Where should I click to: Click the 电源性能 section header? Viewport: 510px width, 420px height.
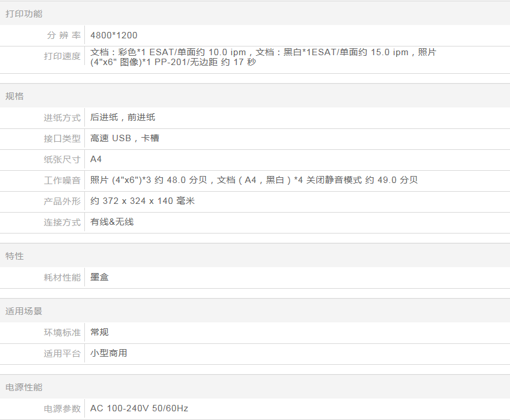pos(24,387)
